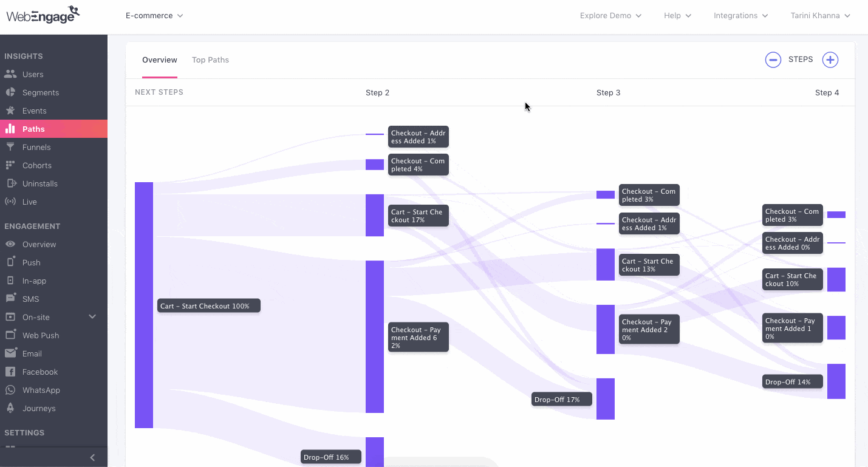
Task: Click the Checkout – Payment Added 62% bar
Action: (375, 336)
